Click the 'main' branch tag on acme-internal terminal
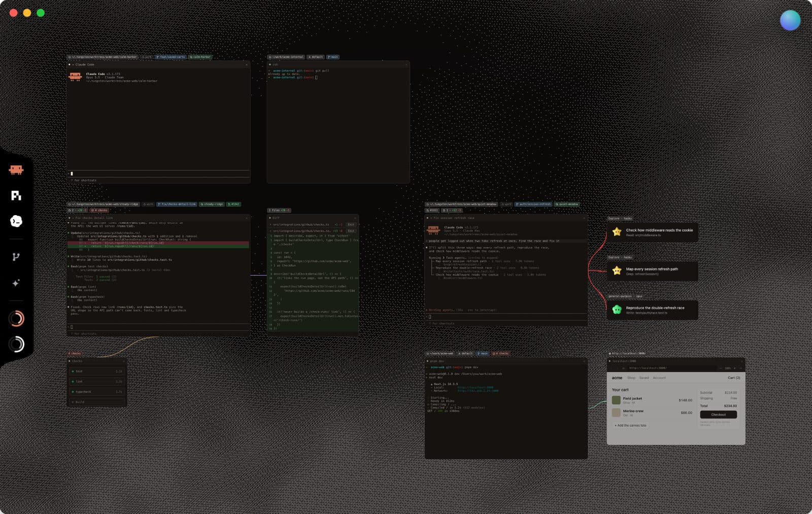Image resolution: width=812 pixels, height=514 pixels. (333, 57)
